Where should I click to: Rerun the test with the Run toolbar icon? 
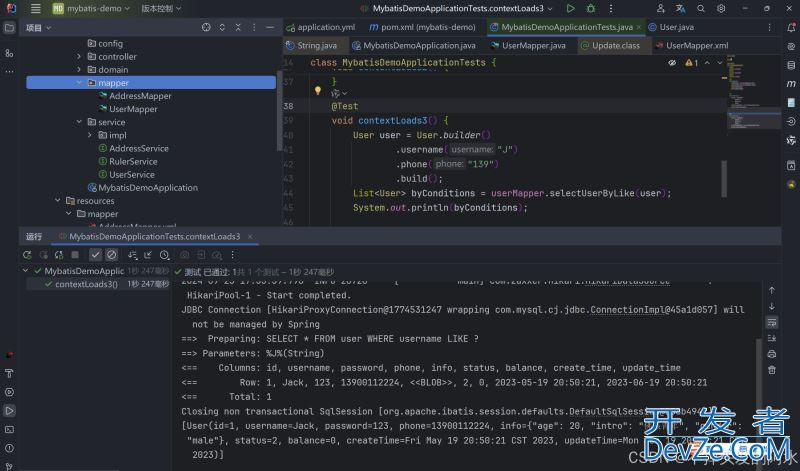[x=570, y=8]
